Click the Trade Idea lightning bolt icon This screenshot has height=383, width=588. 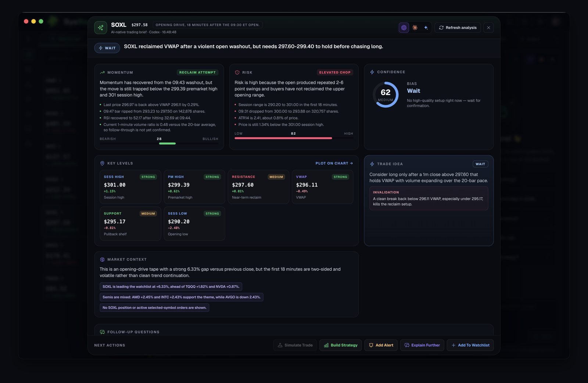372,164
